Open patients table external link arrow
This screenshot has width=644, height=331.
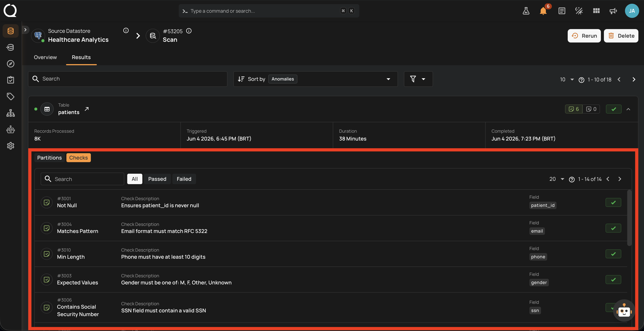tap(87, 109)
